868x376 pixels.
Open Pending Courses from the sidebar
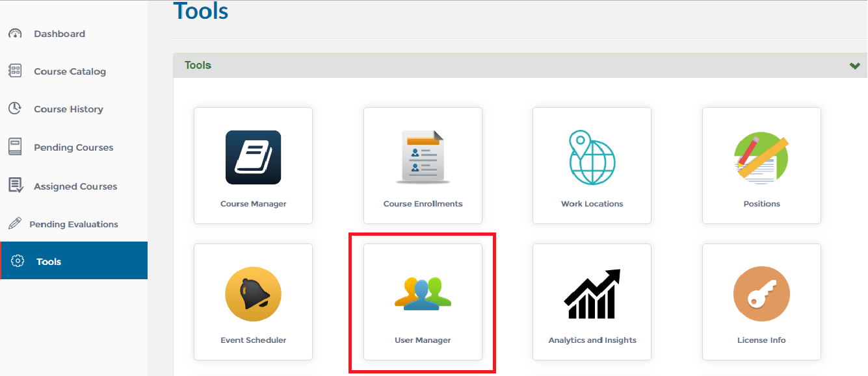pos(74,147)
